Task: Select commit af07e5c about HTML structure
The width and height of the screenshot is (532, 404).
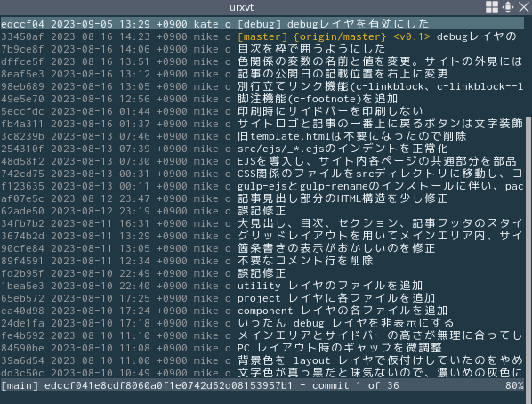Action: [262, 198]
